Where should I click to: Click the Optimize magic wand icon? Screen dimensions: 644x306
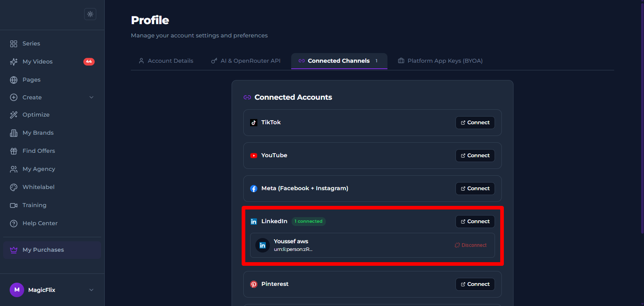tap(14, 115)
